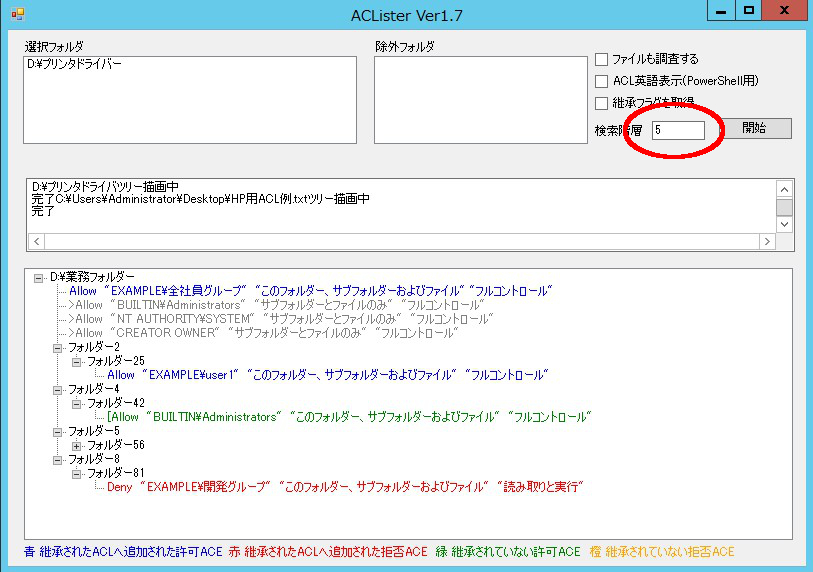The image size is (813, 572).
Task: Click the log box scroll up arrow
Action: 784,189
